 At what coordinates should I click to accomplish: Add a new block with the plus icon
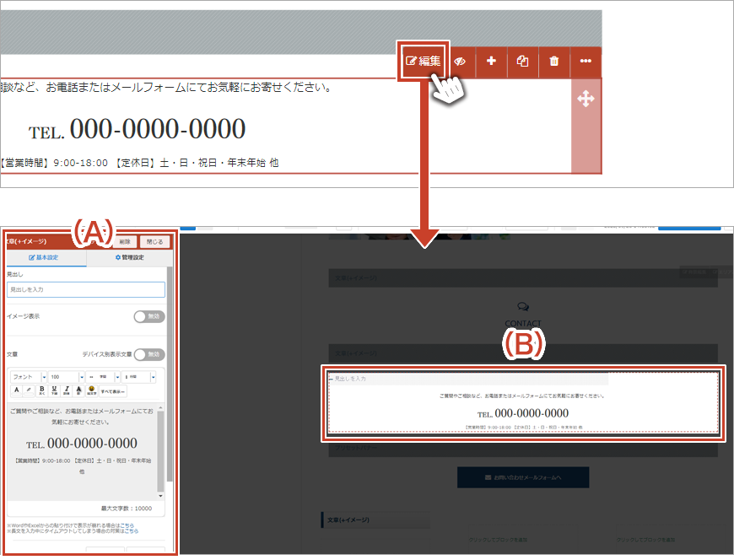(491, 62)
